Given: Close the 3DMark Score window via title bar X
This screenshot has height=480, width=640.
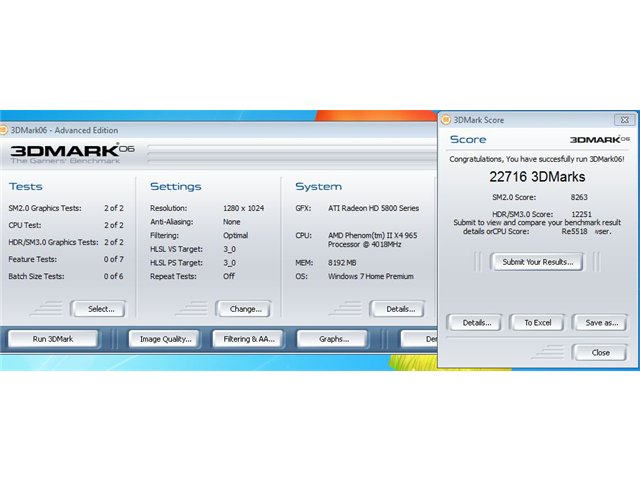Looking at the screenshot, I should coord(624,120).
